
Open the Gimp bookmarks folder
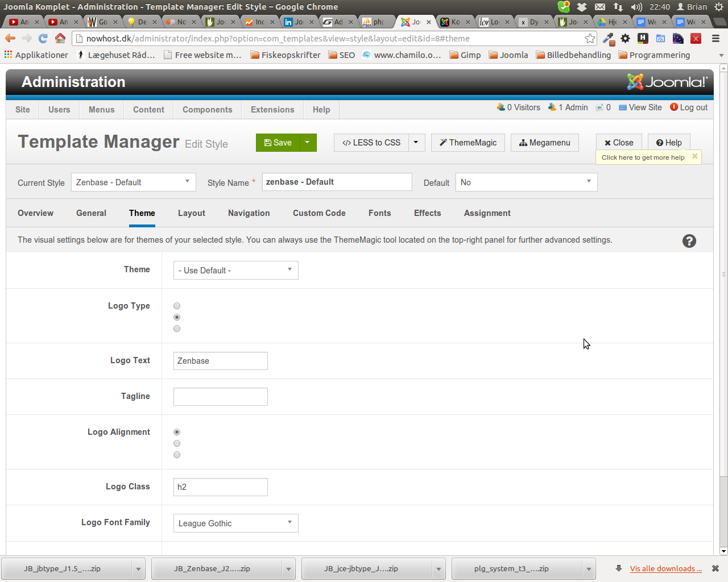coord(465,55)
